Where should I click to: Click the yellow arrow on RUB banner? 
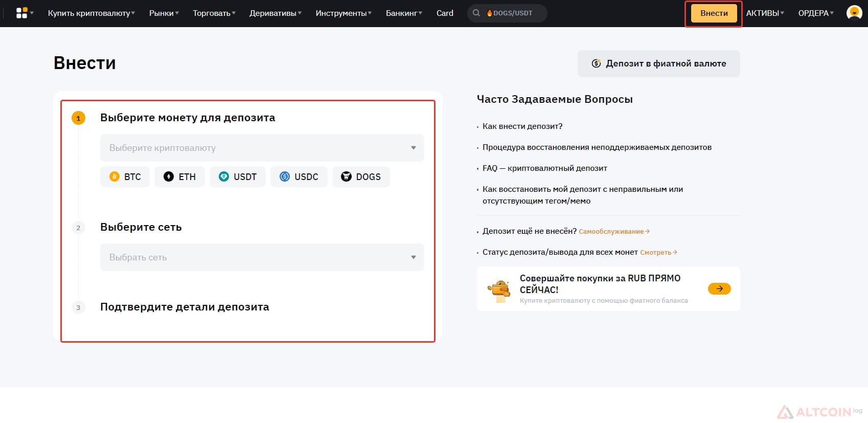pyautogui.click(x=719, y=288)
